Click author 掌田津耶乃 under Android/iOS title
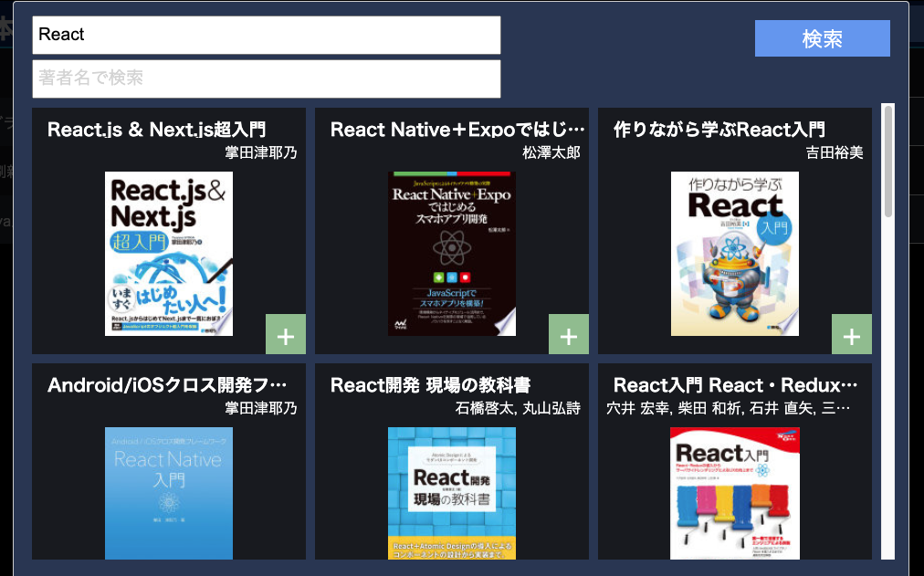Image resolution: width=924 pixels, height=576 pixels. pyautogui.click(x=261, y=409)
